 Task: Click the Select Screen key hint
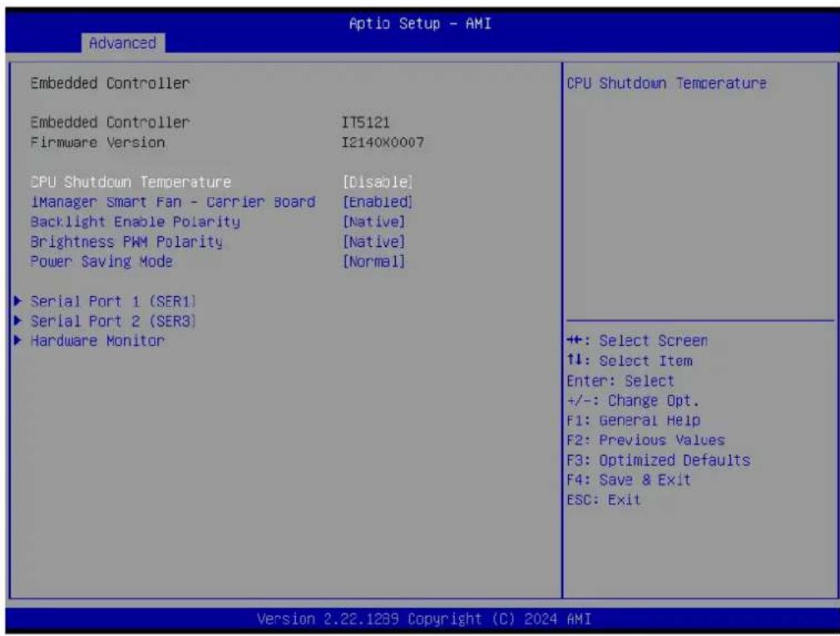point(637,341)
